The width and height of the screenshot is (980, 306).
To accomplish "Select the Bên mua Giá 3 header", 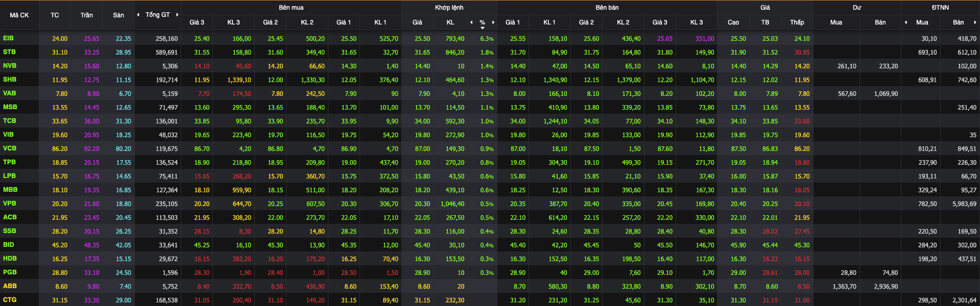I will coord(197,22).
